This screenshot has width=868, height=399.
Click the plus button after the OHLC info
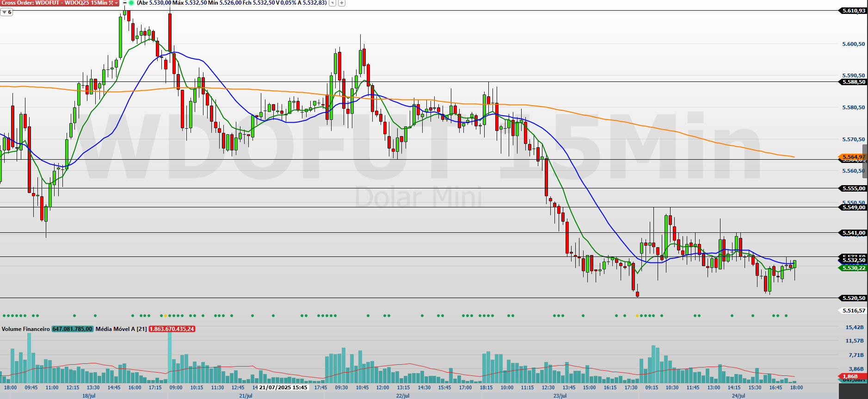341,3
